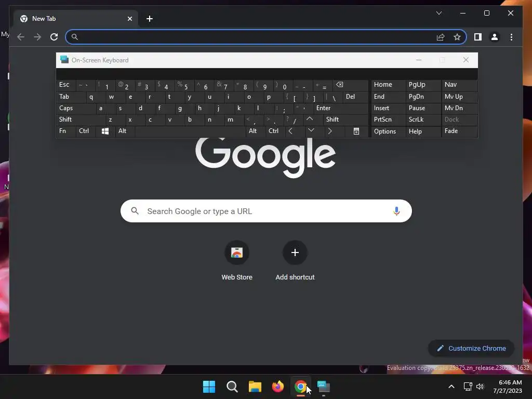This screenshot has width=532, height=399.
Task: Share this page icon in address bar
Action: coord(441,37)
